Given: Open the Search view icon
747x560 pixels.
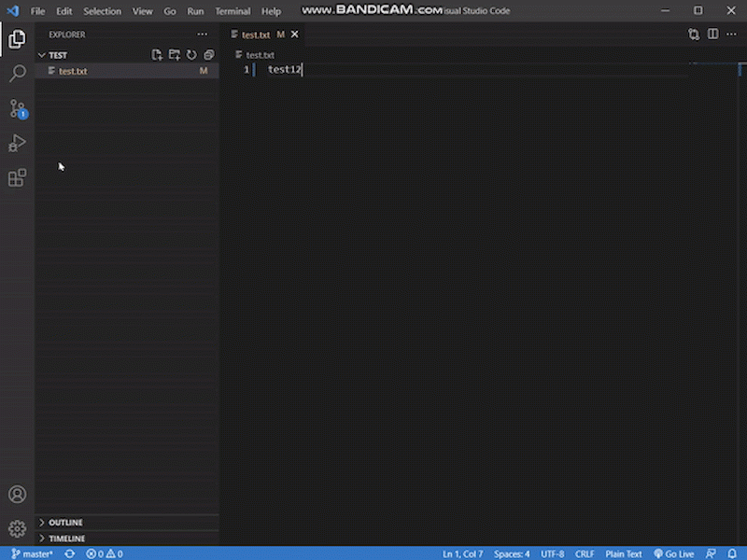Looking at the screenshot, I should [x=17, y=74].
